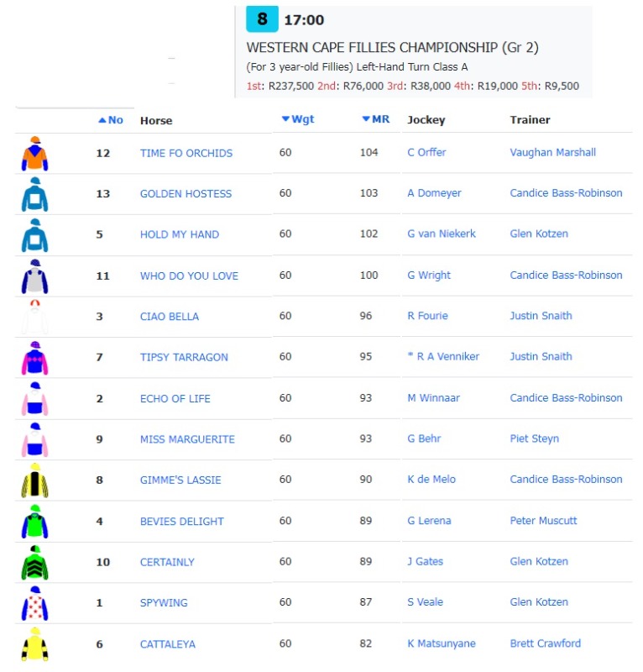Click Spywing starred silks icon

tap(34, 603)
